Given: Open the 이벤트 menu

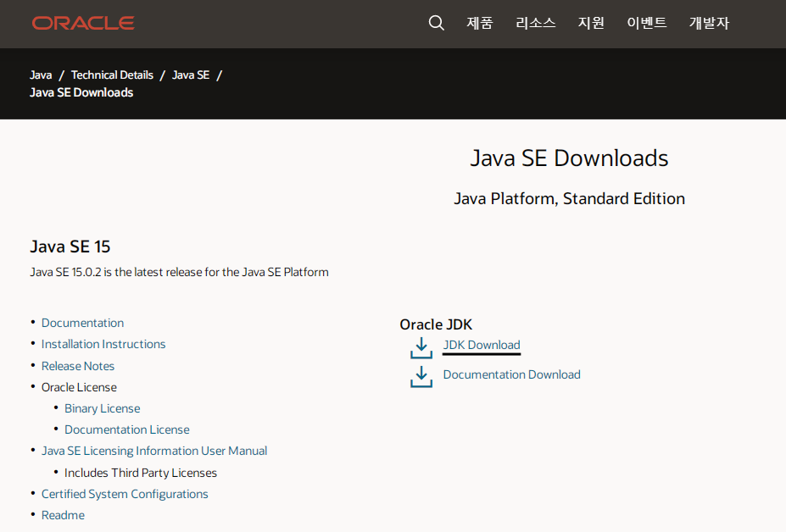Looking at the screenshot, I should tap(647, 23).
